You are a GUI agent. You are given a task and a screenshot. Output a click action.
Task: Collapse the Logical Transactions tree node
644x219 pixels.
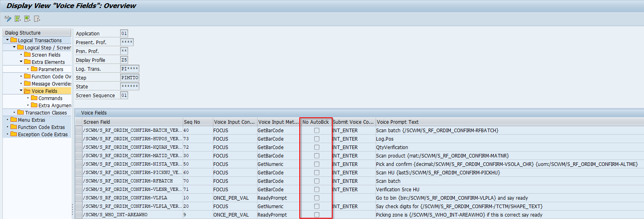click(7, 40)
